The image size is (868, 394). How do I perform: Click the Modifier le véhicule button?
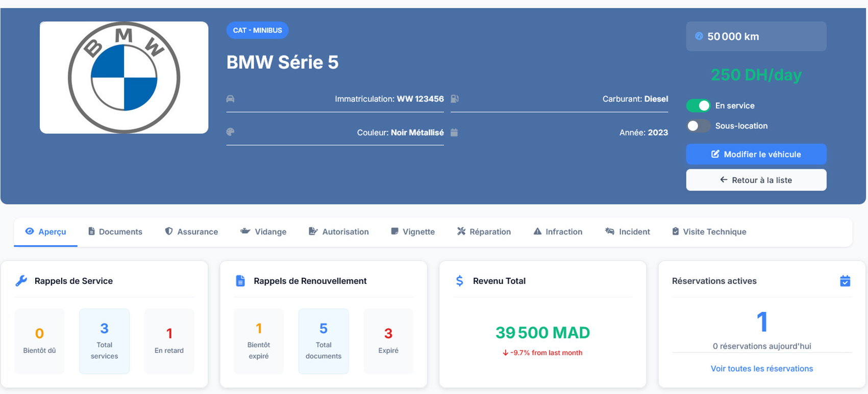[x=756, y=154]
